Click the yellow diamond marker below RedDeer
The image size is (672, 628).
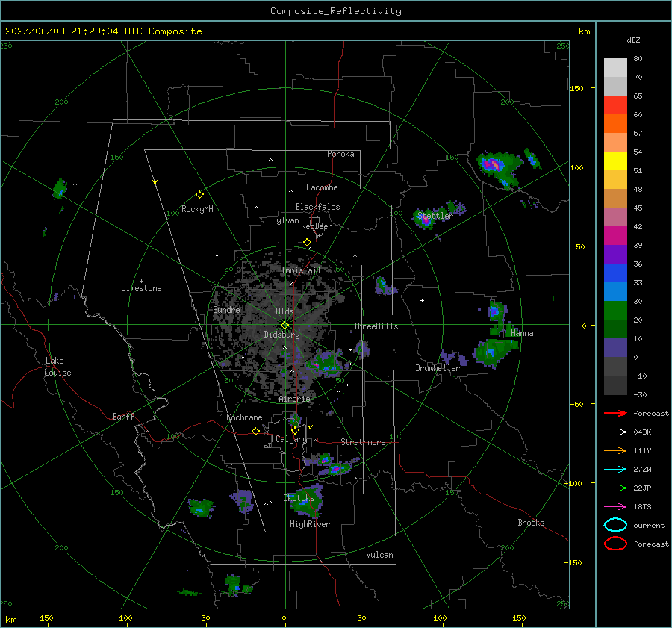coord(307,243)
